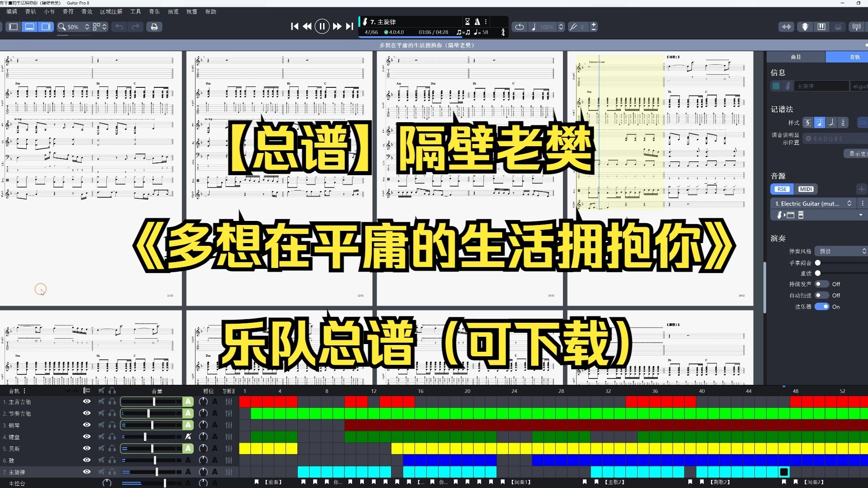The width and height of the screenshot is (868, 488).
Task: Toggle the 持续发声 switch
Action: (822, 284)
